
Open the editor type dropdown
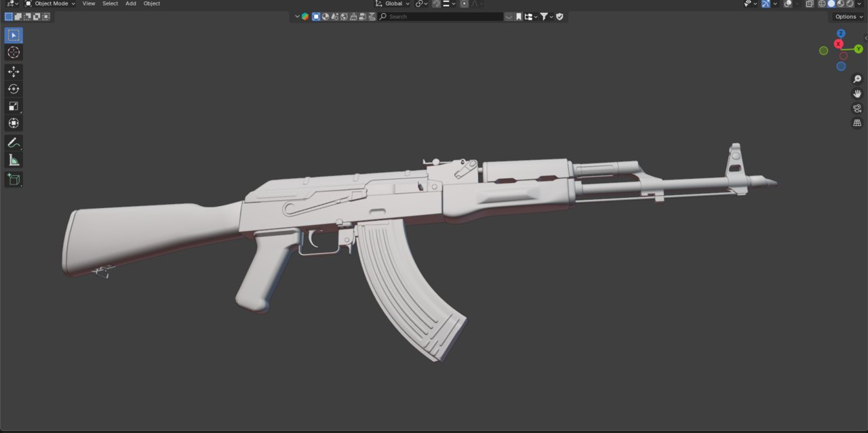click(12, 3)
